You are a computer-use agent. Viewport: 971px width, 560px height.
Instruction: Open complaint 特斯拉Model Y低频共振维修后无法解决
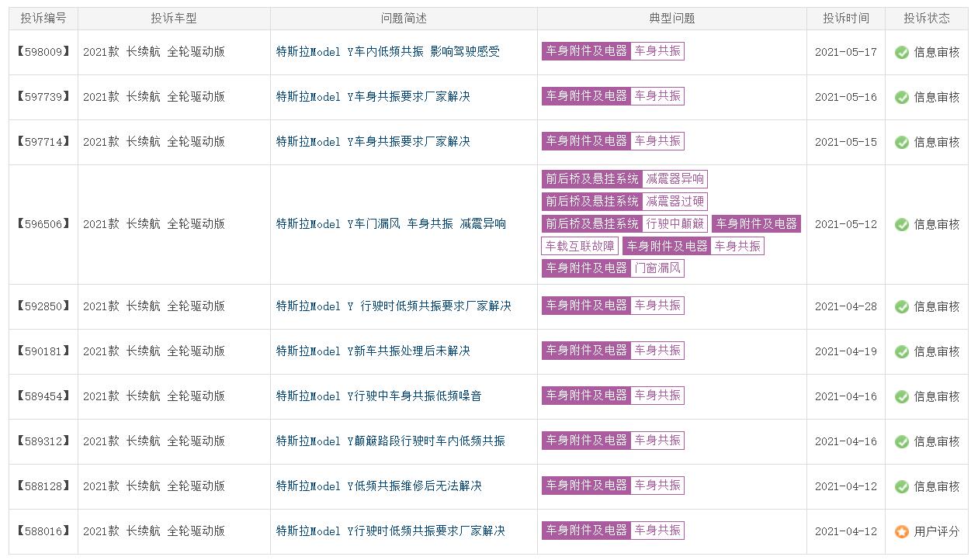[379, 486]
